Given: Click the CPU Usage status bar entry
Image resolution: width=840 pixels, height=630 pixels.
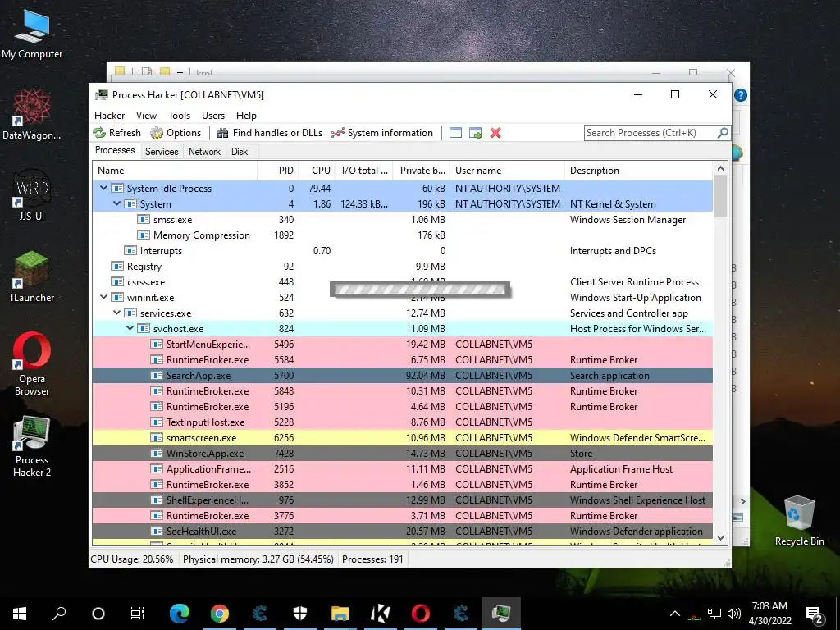Looking at the screenshot, I should (132, 559).
